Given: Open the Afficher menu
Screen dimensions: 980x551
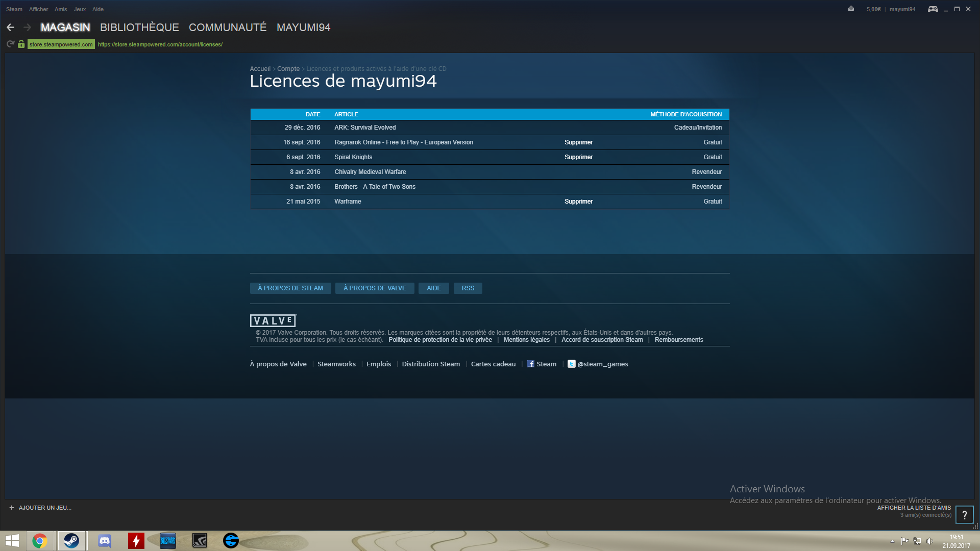Looking at the screenshot, I should coord(38,9).
